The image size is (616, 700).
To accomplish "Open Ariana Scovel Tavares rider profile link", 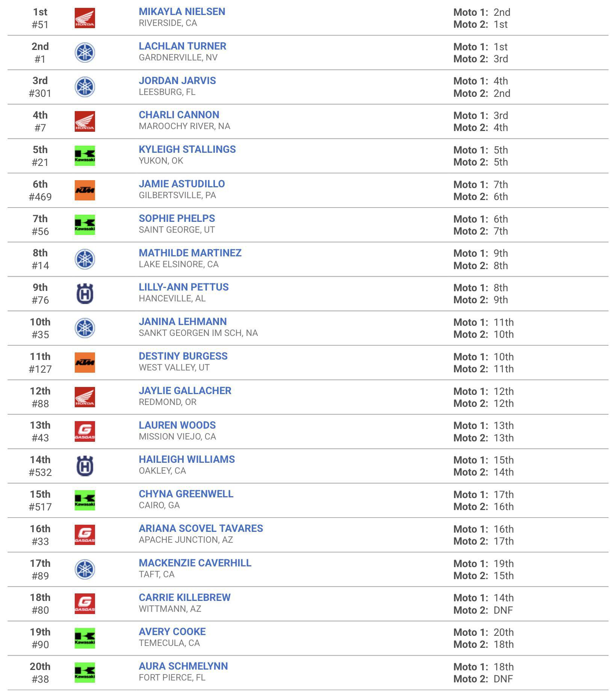I will tap(201, 528).
